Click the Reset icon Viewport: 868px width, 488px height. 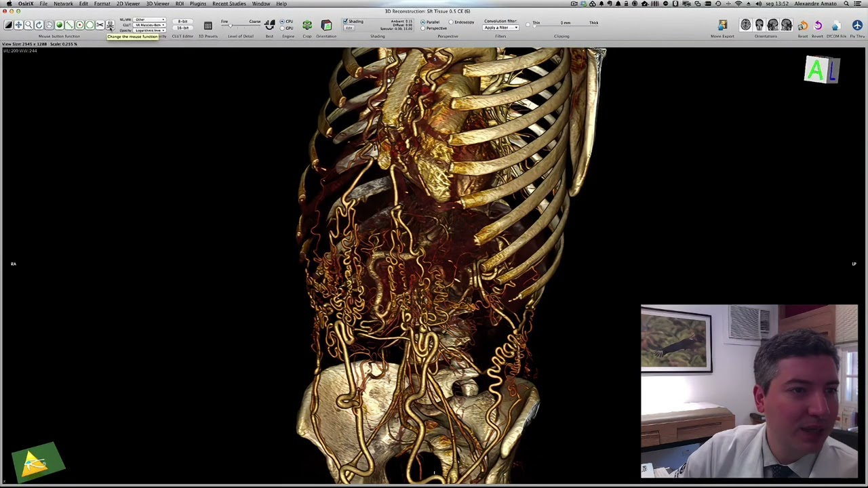tap(804, 25)
